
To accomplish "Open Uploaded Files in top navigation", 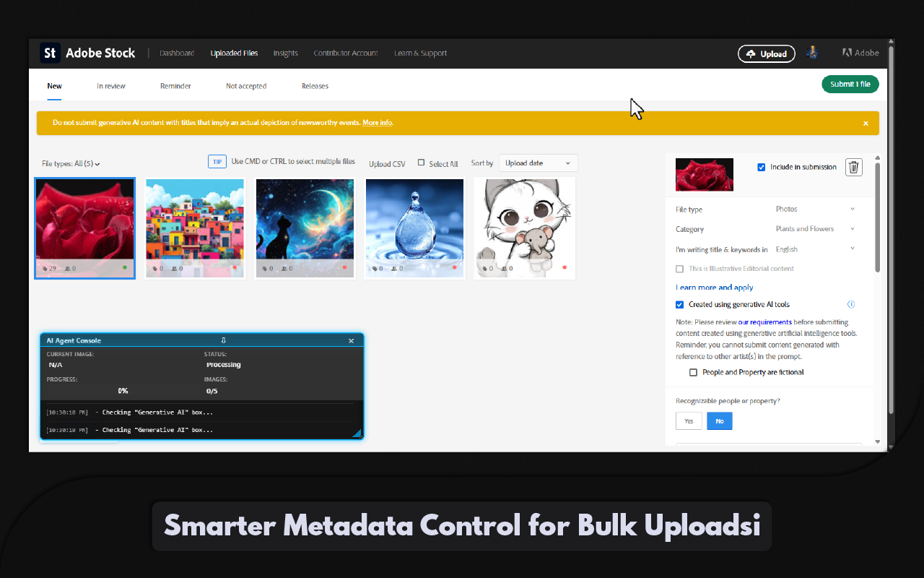I will (x=235, y=53).
